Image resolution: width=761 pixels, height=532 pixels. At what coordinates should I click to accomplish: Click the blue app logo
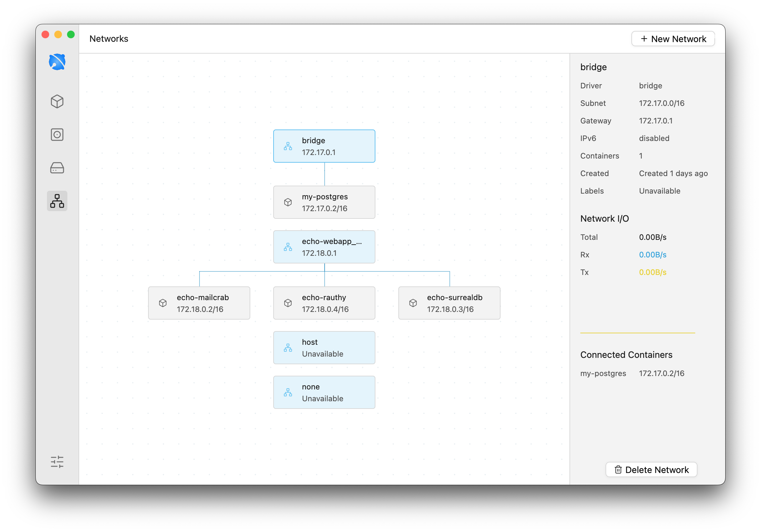(57, 62)
